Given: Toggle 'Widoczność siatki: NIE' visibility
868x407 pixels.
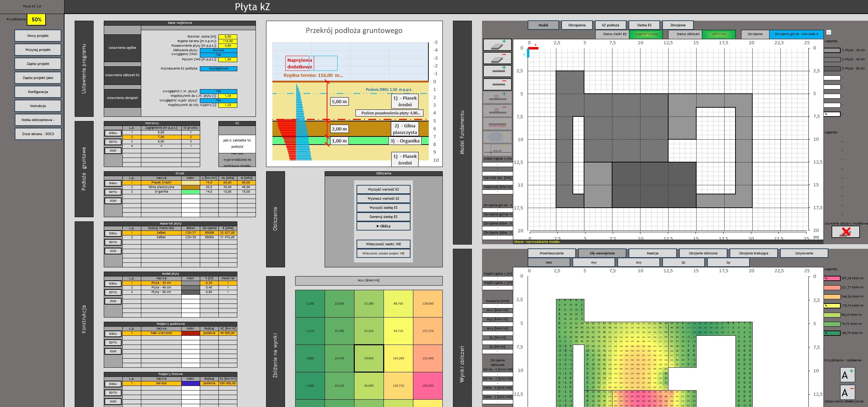Looking at the screenshot, I should click(x=383, y=244).
